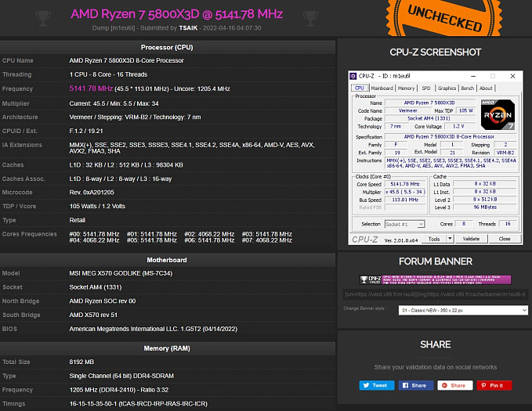
Task: Click the left trophy icon beside the title
Action: pyautogui.click(x=43, y=18)
